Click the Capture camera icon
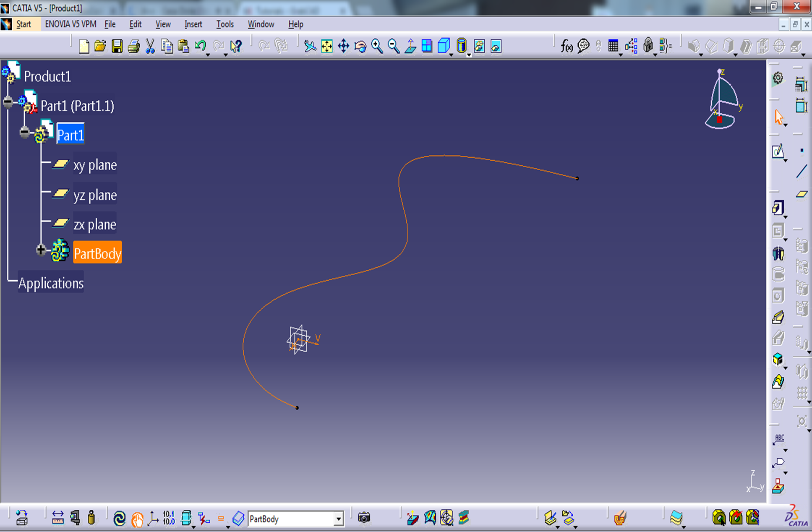Screen dimensions: 812x532 pyautogui.click(x=364, y=518)
